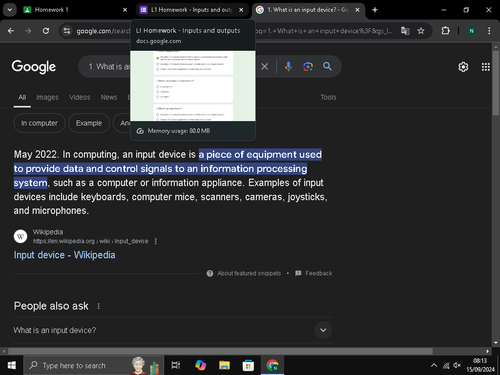Open Google search settings gear
The height and width of the screenshot is (375, 500).
(x=463, y=67)
